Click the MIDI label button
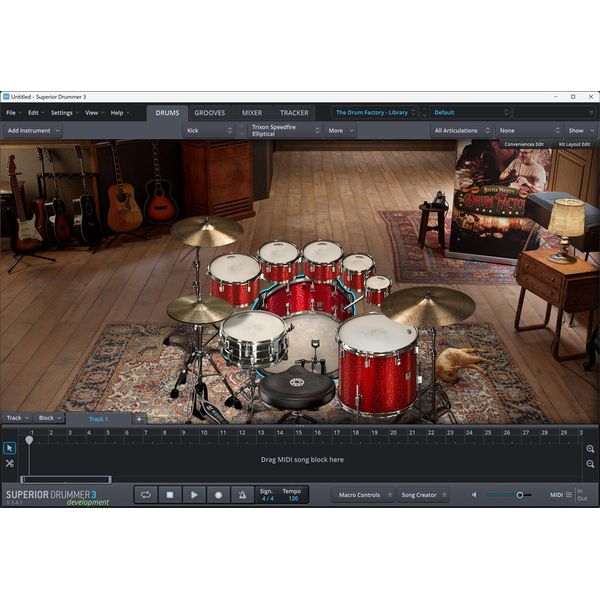The height and width of the screenshot is (600, 600). 556,495
